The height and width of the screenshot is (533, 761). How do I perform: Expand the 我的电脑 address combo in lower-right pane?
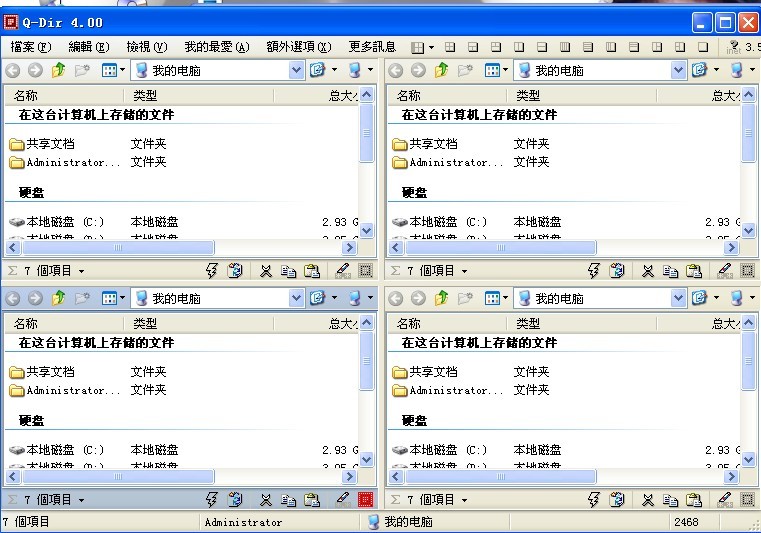(x=678, y=299)
